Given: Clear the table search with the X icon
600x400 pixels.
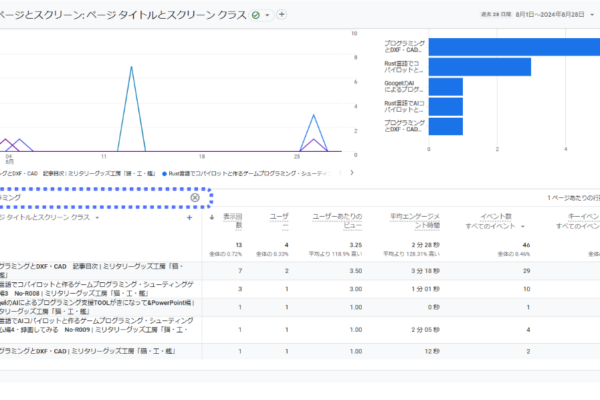Looking at the screenshot, I should click(195, 198).
